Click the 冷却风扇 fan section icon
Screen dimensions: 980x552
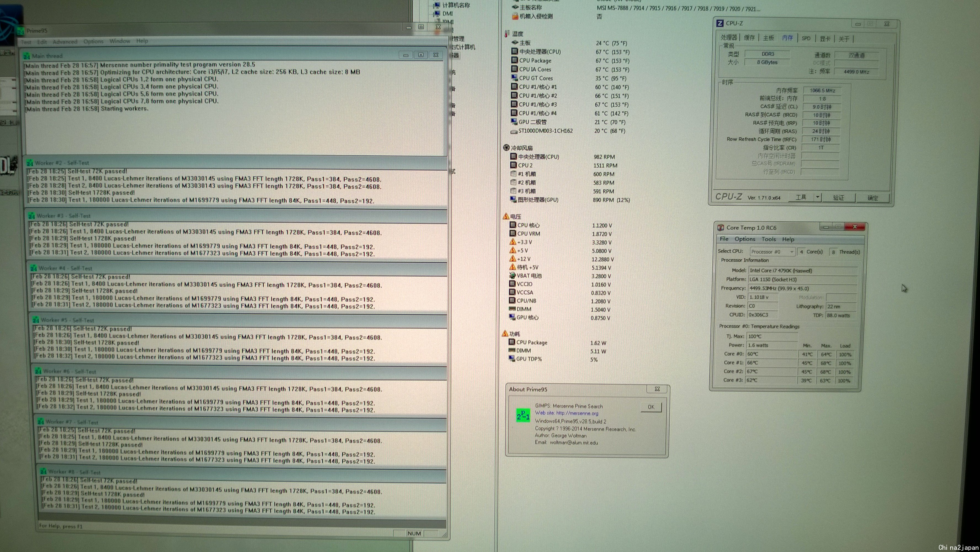[506, 148]
